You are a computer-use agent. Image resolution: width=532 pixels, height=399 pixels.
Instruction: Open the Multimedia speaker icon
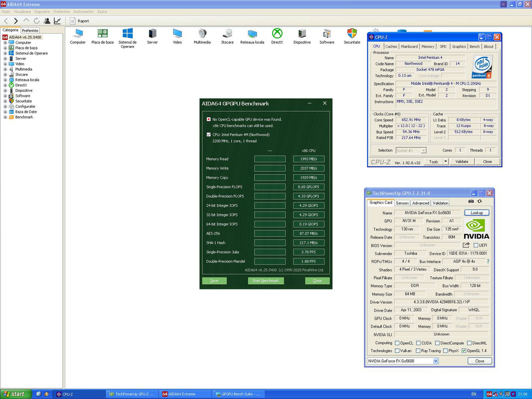pos(202,36)
